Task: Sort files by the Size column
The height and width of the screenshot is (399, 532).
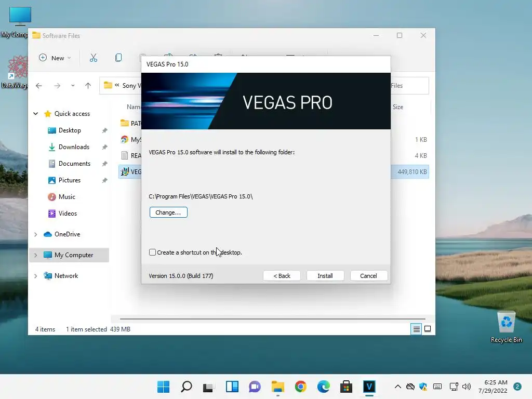Action: tap(398, 107)
